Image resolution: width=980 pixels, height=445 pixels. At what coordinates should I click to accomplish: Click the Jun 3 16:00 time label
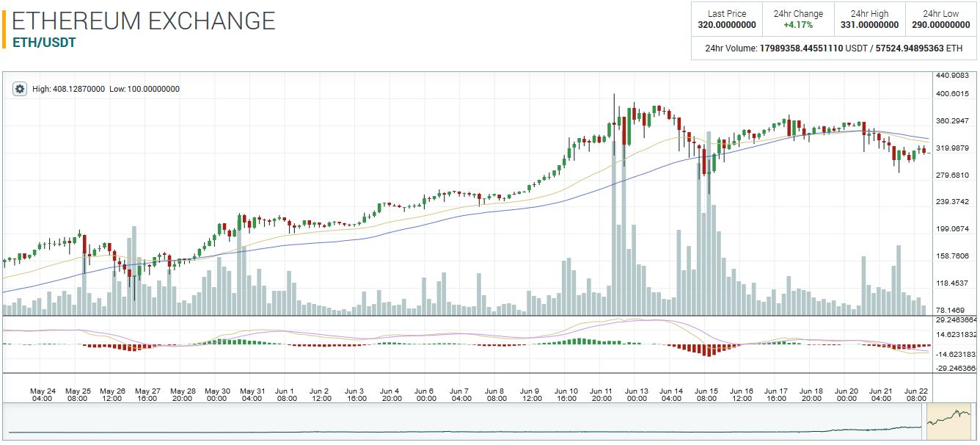356,394
